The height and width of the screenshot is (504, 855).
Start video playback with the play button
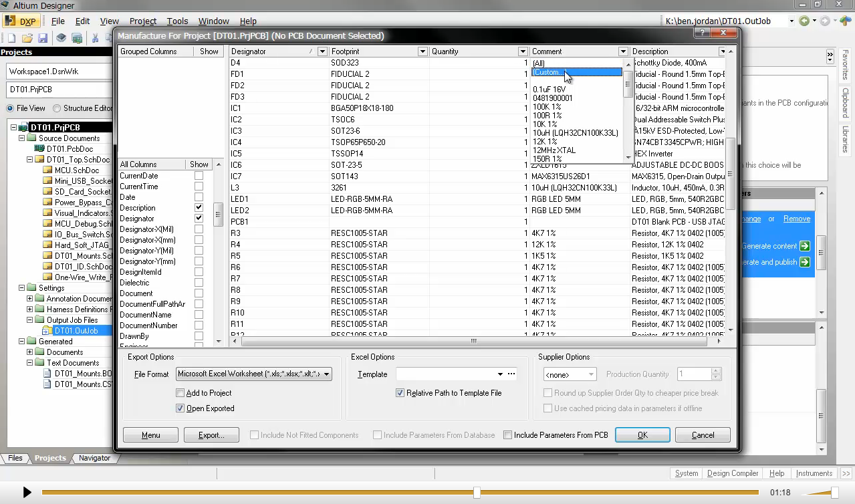(x=27, y=493)
